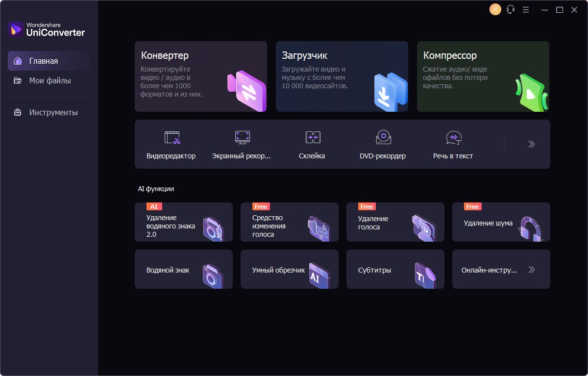Screen dimensions: 588x376
Task: Open the Склейка merger icon
Action: [313, 137]
